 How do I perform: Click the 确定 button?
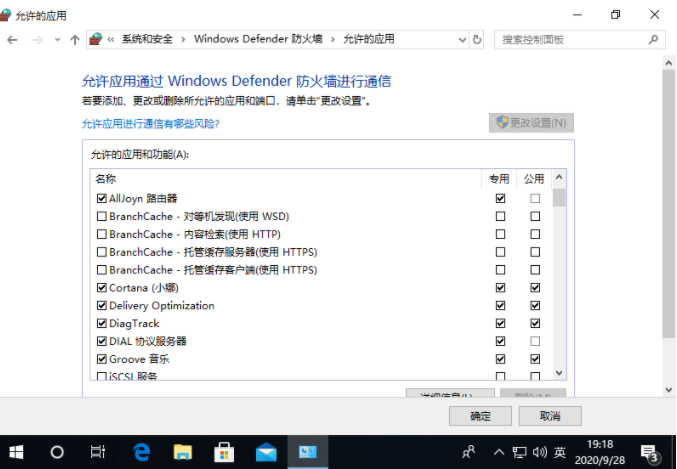[x=480, y=416]
